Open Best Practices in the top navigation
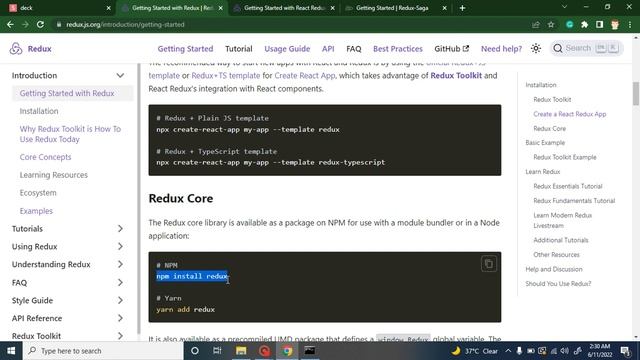The width and height of the screenshot is (640, 360). pos(398,49)
